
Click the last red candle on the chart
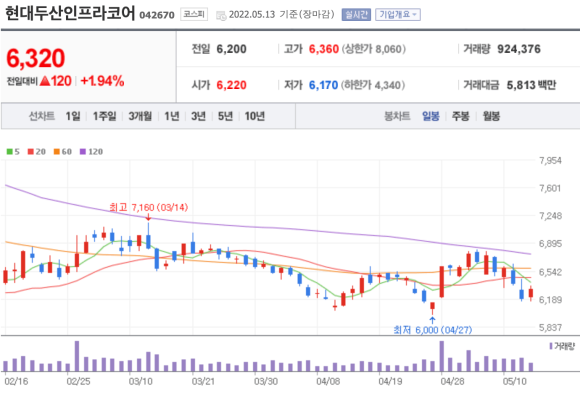531,293
